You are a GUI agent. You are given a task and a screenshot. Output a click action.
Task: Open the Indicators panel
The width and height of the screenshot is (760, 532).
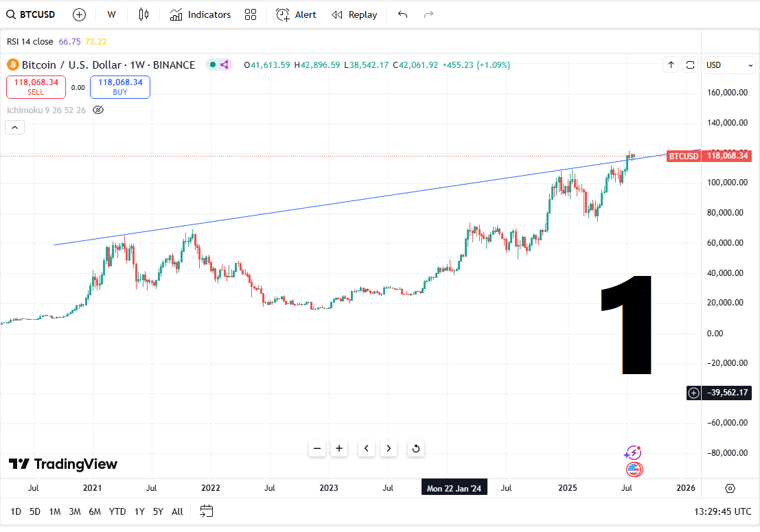pyautogui.click(x=200, y=14)
